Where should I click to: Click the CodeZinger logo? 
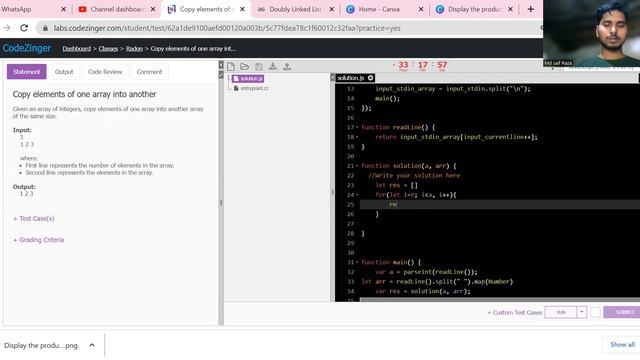[x=27, y=48]
